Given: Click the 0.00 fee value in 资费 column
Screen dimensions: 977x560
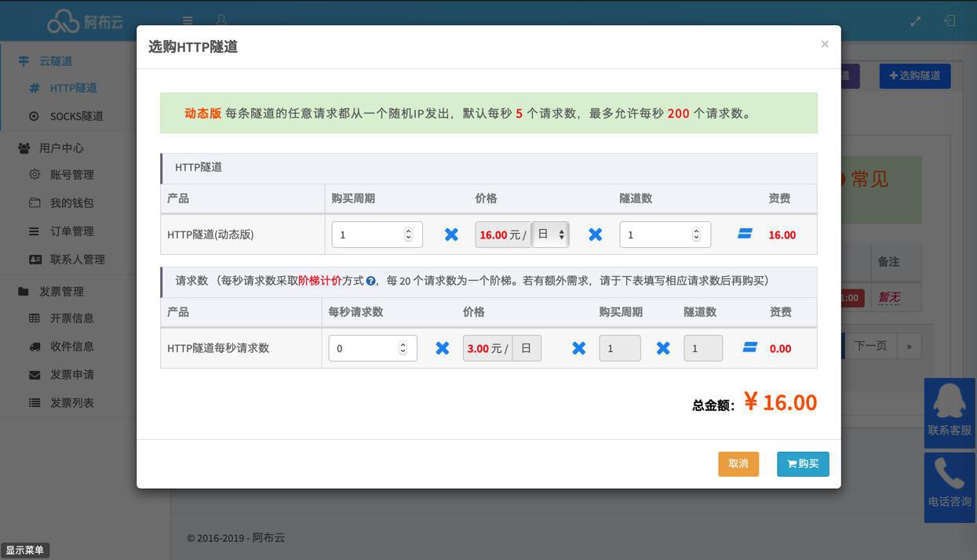Looking at the screenshot, I should pos(780,348).
